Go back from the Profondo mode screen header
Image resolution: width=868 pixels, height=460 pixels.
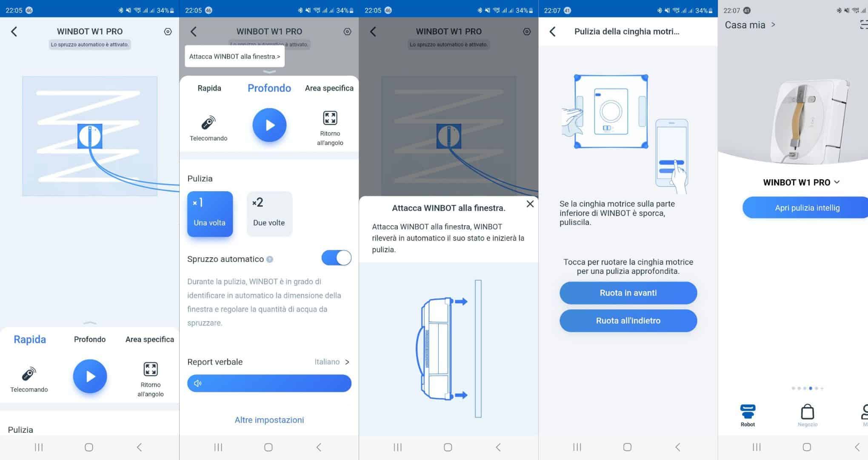tap(194, 32)
